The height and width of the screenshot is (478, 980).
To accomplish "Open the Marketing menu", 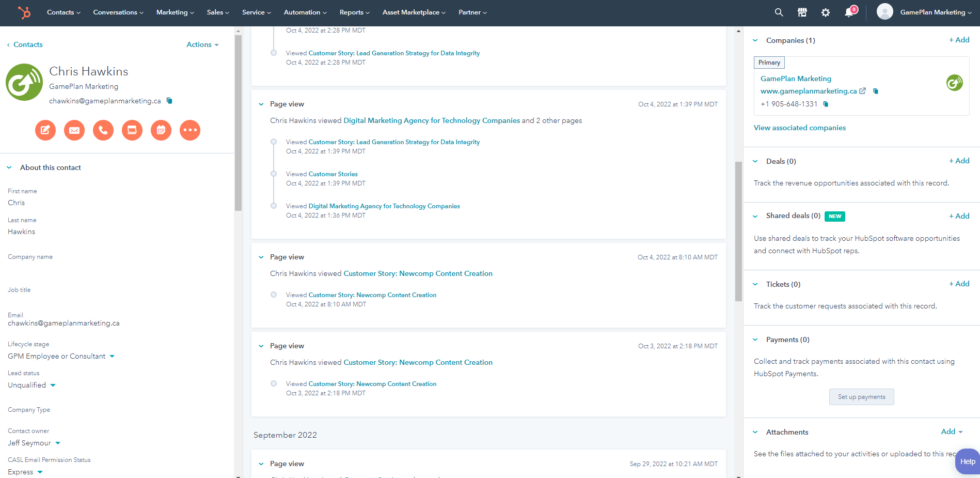I will pyautogui.click(x=175, y=12).
